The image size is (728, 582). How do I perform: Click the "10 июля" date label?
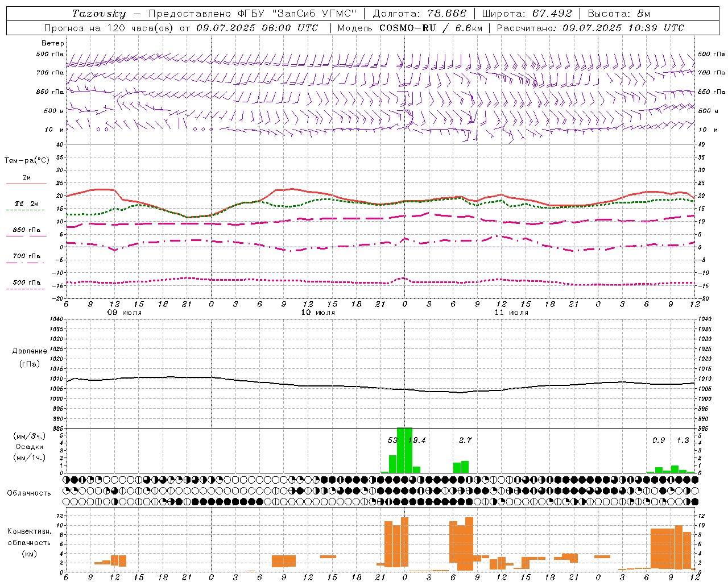tap(318, 313)
